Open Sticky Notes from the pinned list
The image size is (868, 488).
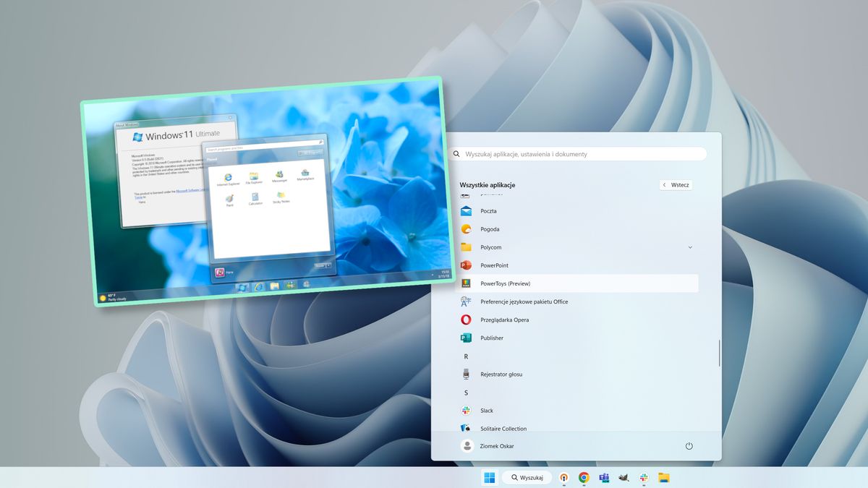(x=281, y=195)
